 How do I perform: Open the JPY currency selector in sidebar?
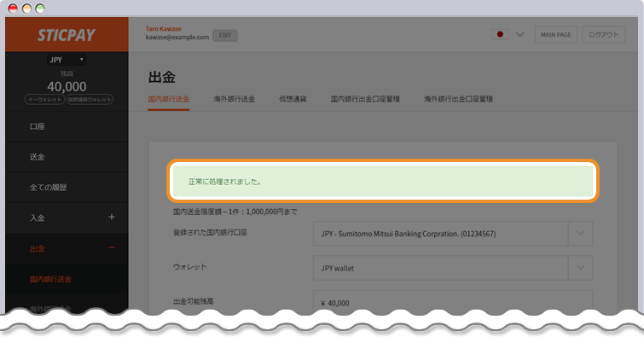[x=67, y=60]
